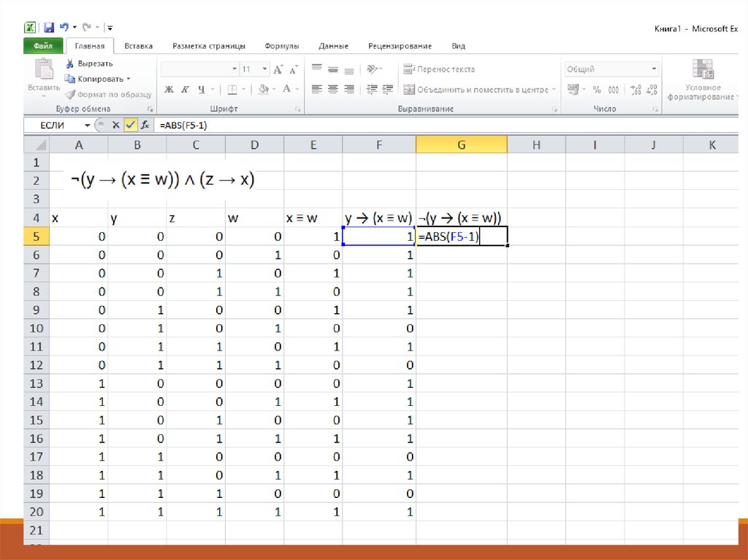Toggle bold formatting (Ж)
Screen dimensions: 748x560
169,90
